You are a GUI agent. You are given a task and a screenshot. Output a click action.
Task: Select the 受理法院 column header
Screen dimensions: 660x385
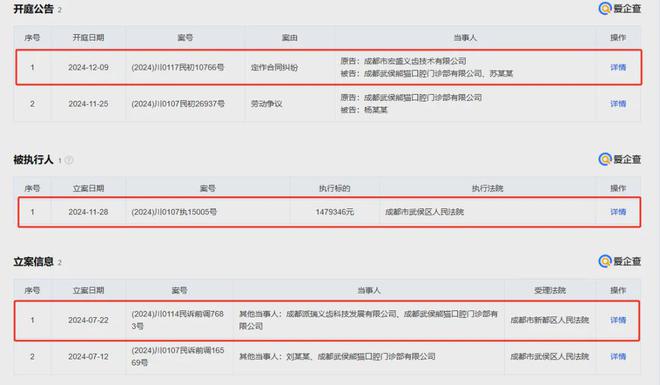point(550,290)
